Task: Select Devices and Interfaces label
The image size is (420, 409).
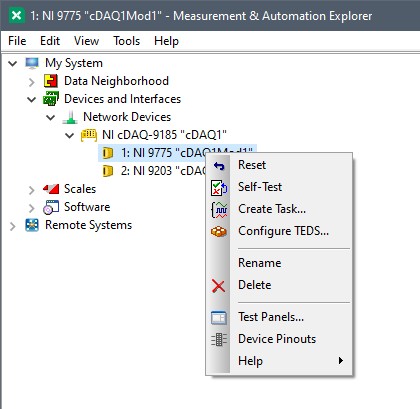Action: (122, 99)
